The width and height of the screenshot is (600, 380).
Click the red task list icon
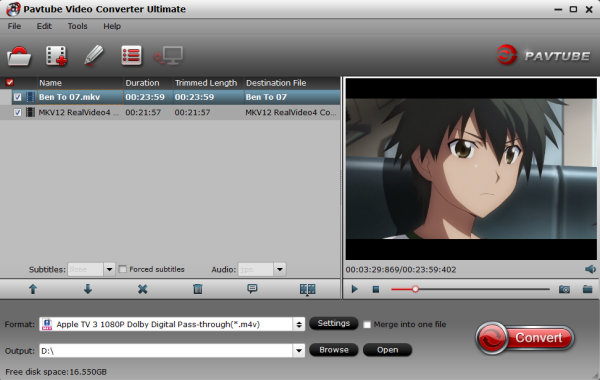pyautogui.click(x=131, y=56)
